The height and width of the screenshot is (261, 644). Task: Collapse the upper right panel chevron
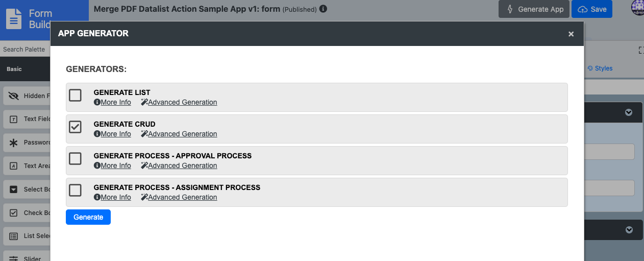coord(629,112)
